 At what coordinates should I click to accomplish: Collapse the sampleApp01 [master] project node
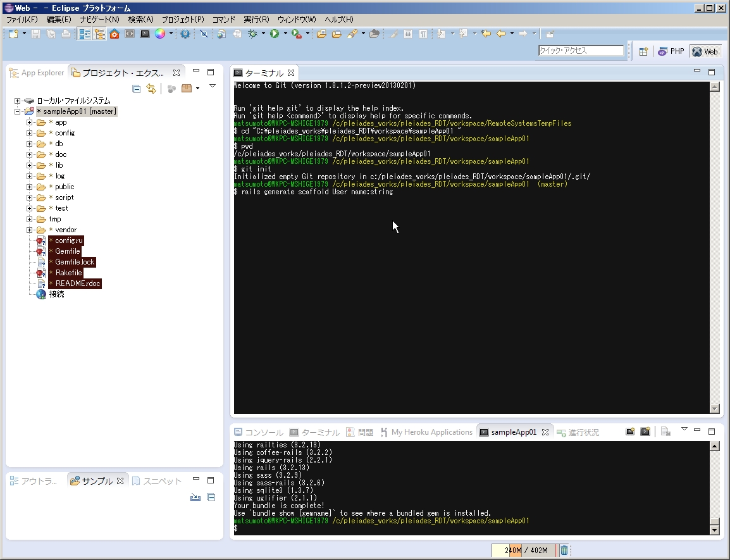(x=18, y=111)
